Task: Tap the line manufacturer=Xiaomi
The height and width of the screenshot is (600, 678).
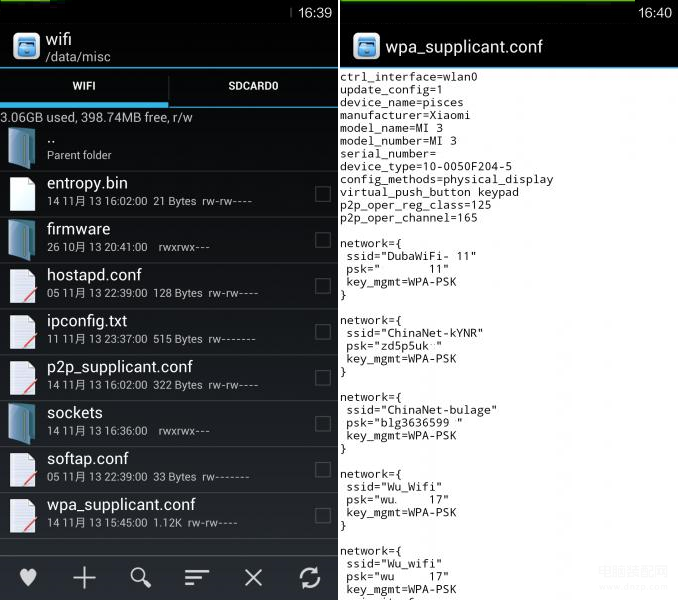Action: click(x=405, y=115)
